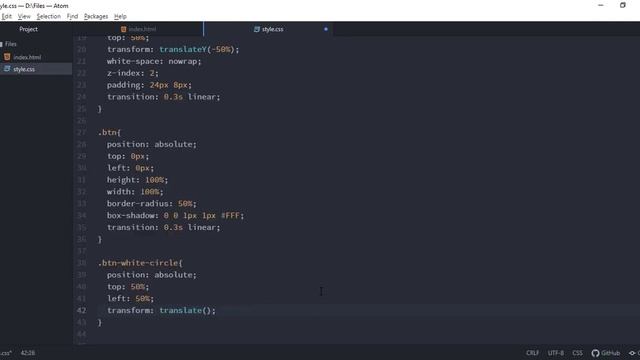Image resolution: width=640 pixels, height=360 pixels.
Task: Click the cursor position 42:28 in status bar
Action: pyautogui.click(x=28, y=353)
